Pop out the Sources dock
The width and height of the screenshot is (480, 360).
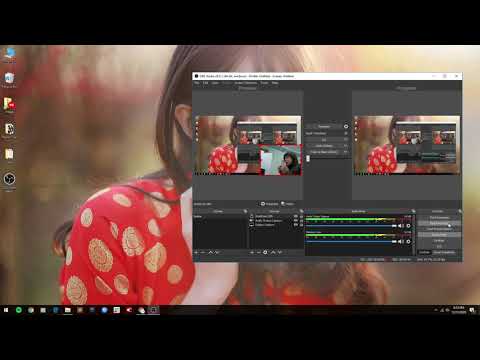[x=301, y=211]
